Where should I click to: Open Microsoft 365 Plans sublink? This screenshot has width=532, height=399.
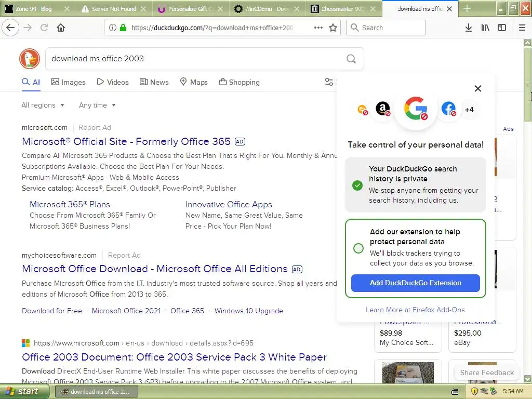tap(70, 205)
